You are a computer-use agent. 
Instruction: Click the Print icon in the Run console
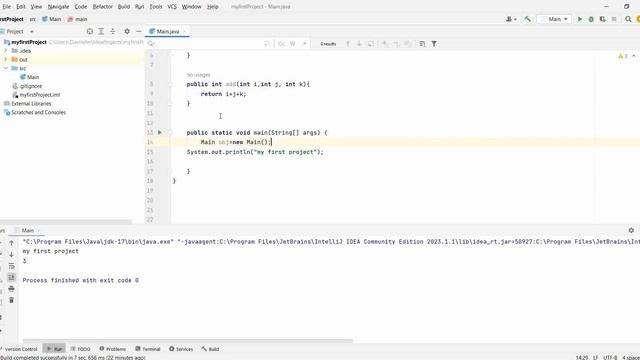click(11, 289)
